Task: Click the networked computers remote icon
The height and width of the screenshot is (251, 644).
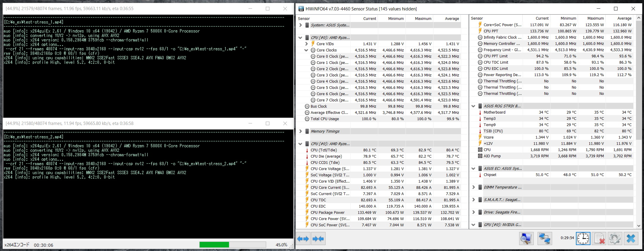Action: click(545, 239)
